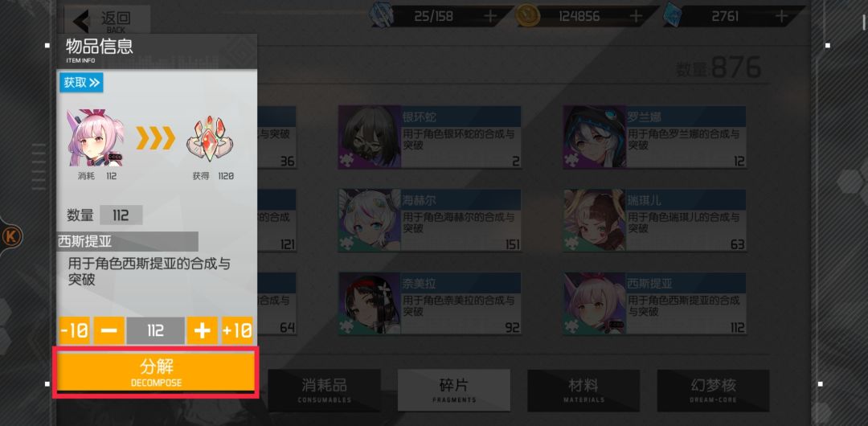
Task: Decrease quantity by one with minus
Action: tap(109, 330)
